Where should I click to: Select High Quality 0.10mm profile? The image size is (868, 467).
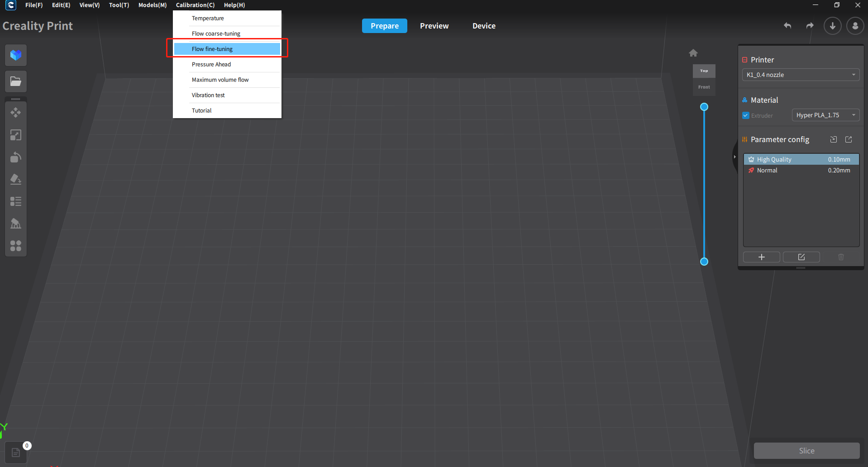click(x=801, y=159)
